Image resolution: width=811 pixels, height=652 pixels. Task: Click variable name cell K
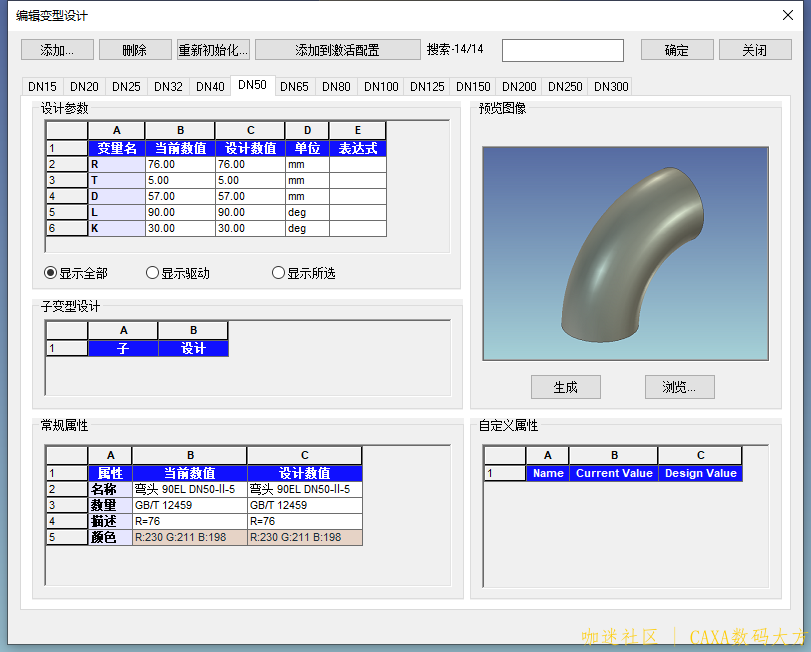[117, 229]
